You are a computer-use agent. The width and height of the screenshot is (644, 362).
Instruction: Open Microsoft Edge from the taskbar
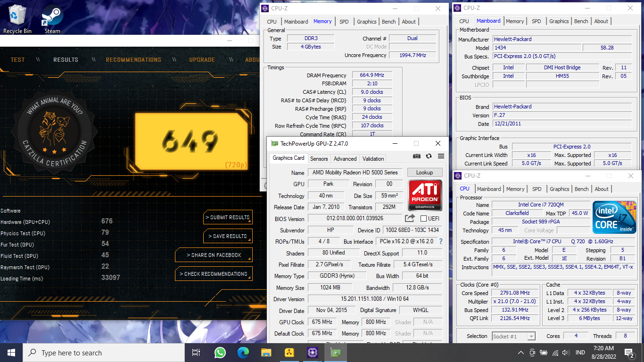pos(243,353)
